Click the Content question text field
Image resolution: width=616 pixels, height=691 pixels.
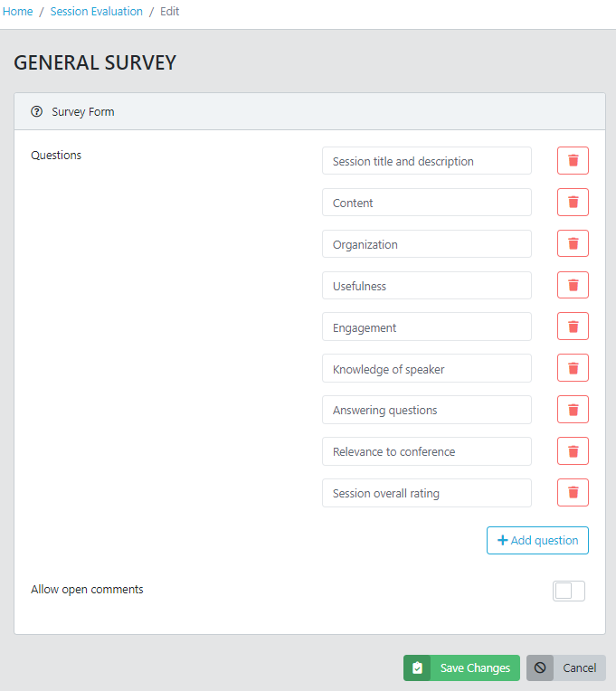coord(426,203)
